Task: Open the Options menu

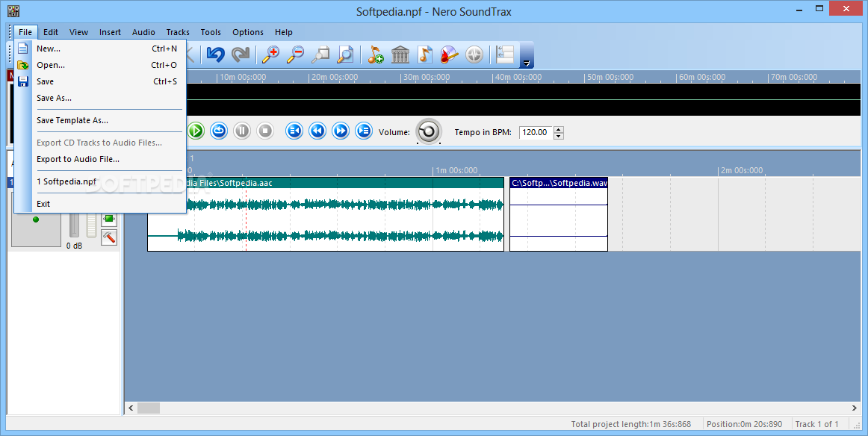Action: pyautogui.click(x=248, y=32)
